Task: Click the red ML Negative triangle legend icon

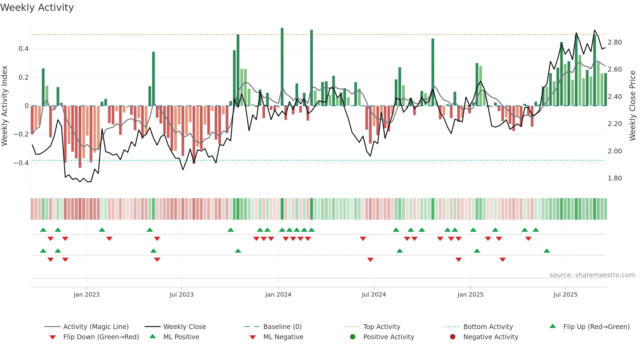Action: (x=253, y=337)
